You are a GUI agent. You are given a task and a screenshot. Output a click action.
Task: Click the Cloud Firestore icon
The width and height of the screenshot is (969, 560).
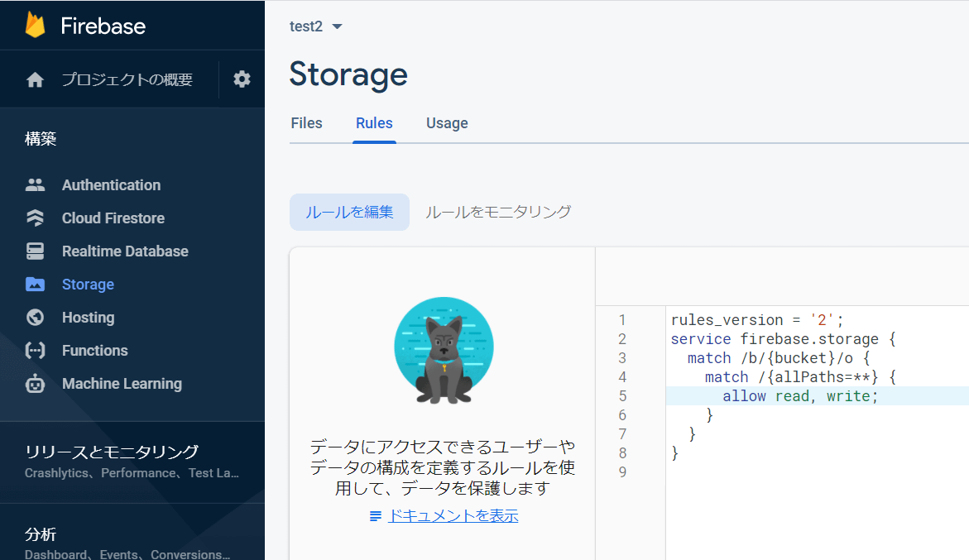click(36, 218)
